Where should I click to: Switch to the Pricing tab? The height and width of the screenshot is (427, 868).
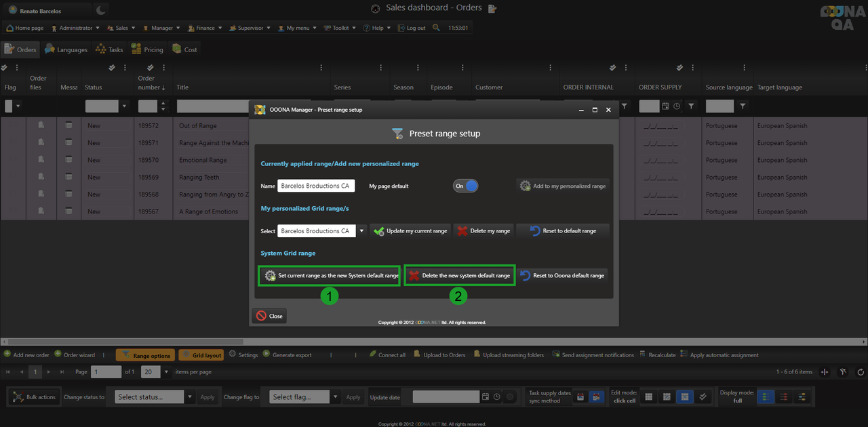pos(147,49)
